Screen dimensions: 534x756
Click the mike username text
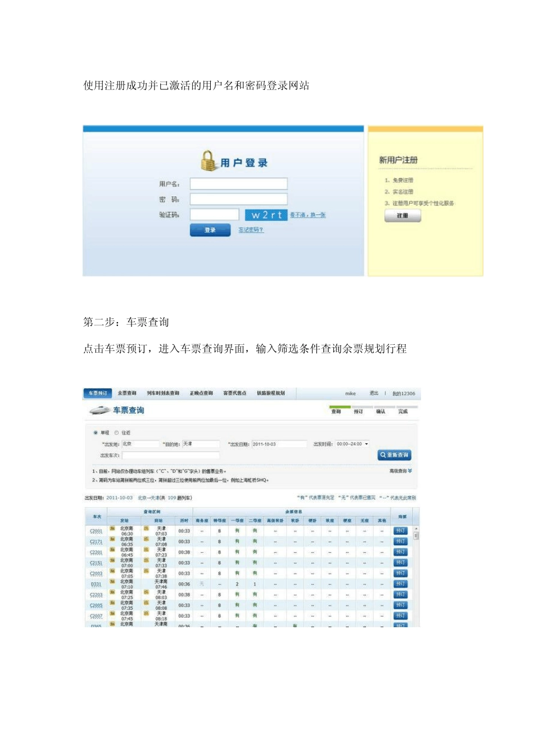[x=350, y=393]
